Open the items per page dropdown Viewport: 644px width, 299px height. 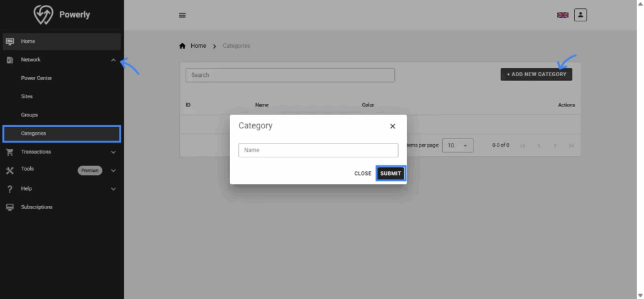pos(458,145)
